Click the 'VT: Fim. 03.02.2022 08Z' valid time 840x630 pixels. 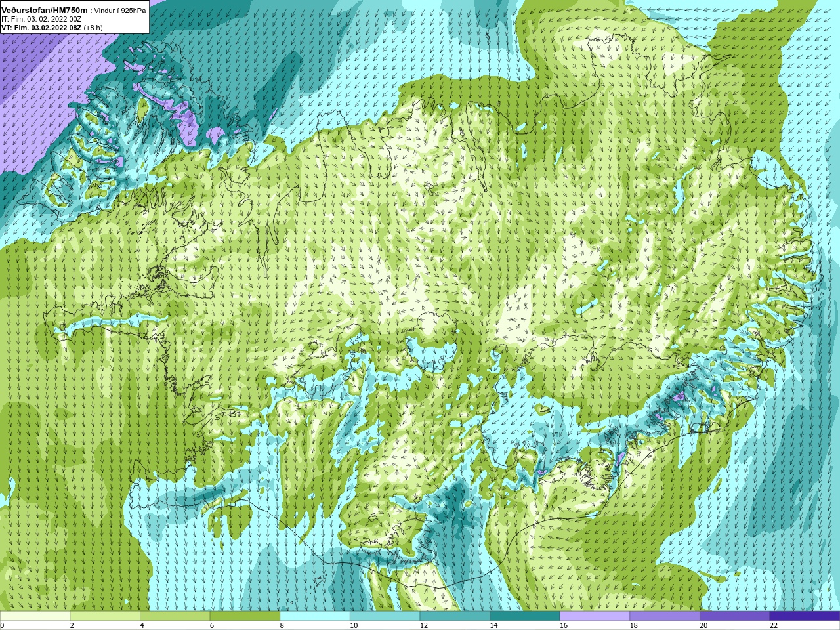41,28
